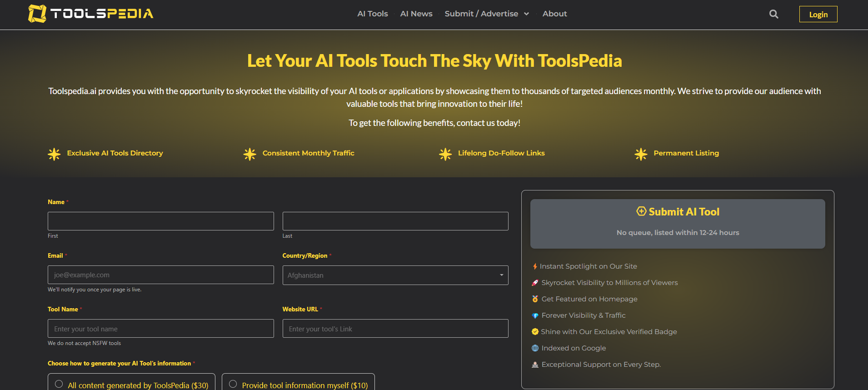The width and height of the screenshot is (868, 390).
Task: Click the main heading 'Let Your AI Tools Touch The Sky'
Action: [x=434, y=61]
